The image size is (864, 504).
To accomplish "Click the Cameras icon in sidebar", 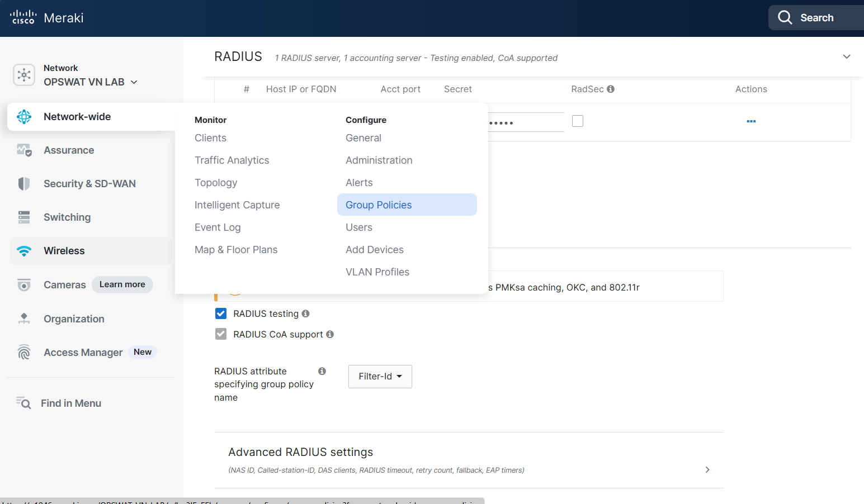I will pyautogui.click(x=24, y=285).
